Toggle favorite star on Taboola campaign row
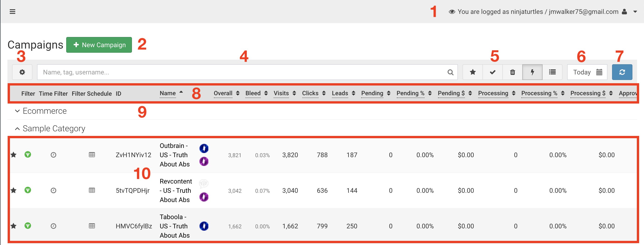 [13, 226]
